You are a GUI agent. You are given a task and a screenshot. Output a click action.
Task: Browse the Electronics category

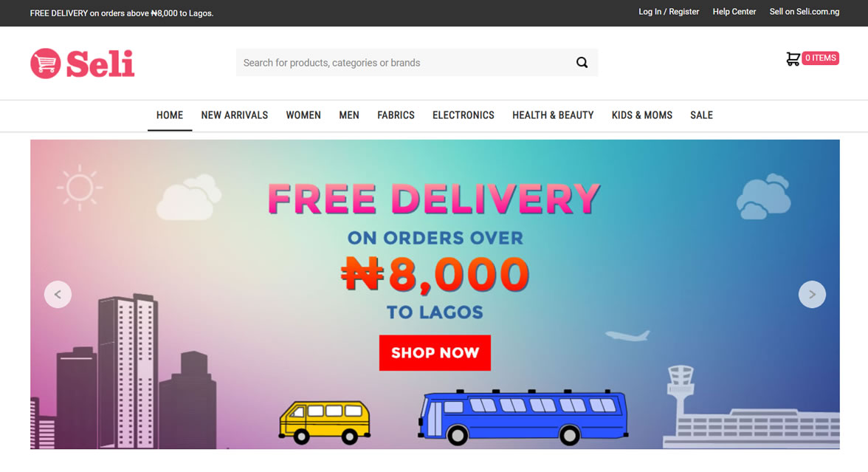coord(464,115)
